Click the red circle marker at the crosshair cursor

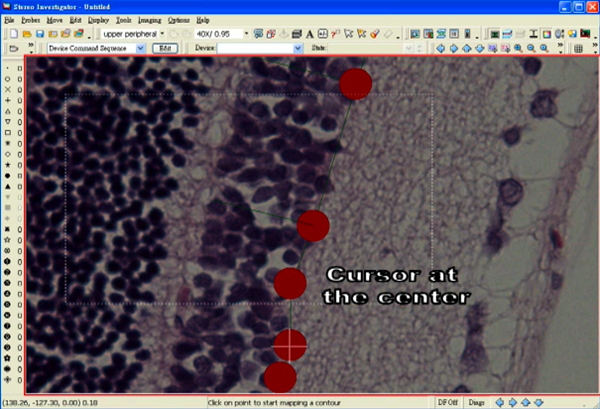[290, 344]
